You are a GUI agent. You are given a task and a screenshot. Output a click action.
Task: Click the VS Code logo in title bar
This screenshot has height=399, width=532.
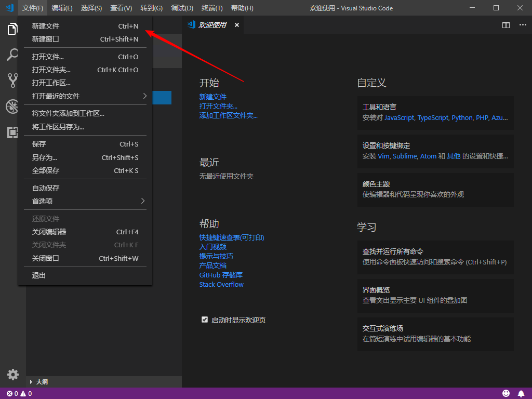tap(9, 8)
